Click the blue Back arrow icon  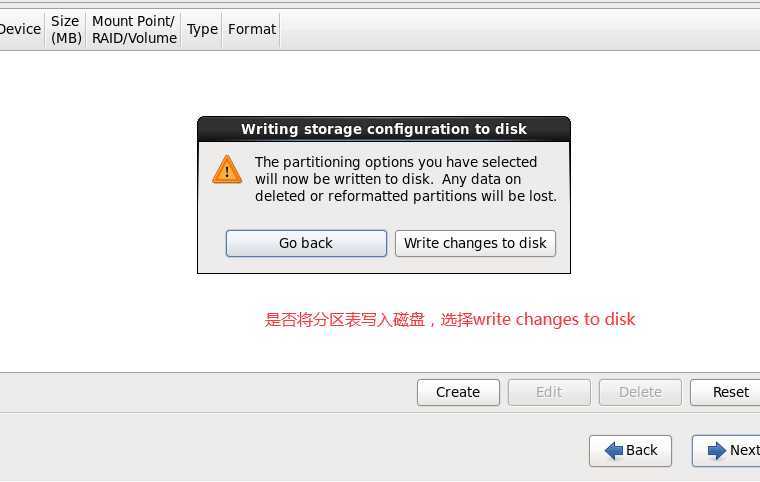pyautogui.click(x=614, y=450)
